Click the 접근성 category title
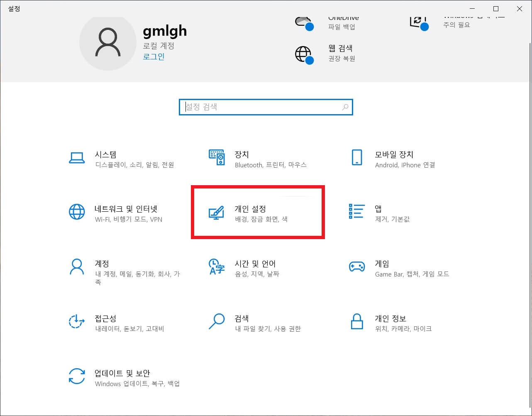The image size is (532, 416). [x=105, y=318]
